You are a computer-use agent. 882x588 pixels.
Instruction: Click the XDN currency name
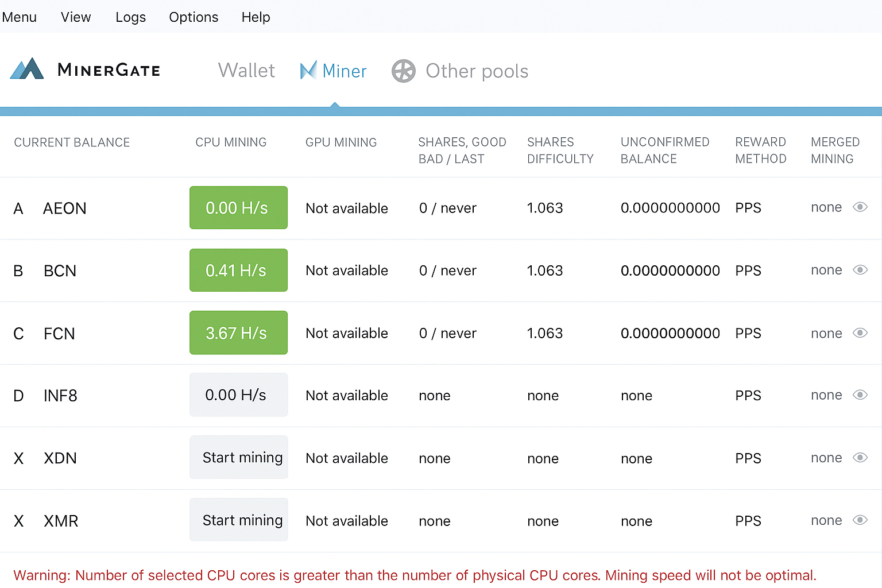click(x=60, y=458)
